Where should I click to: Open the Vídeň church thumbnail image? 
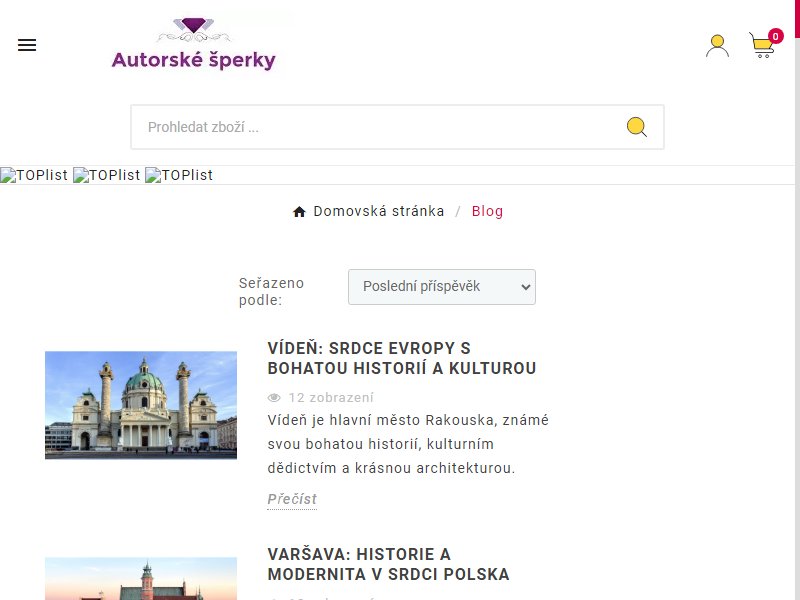(141, 405)
